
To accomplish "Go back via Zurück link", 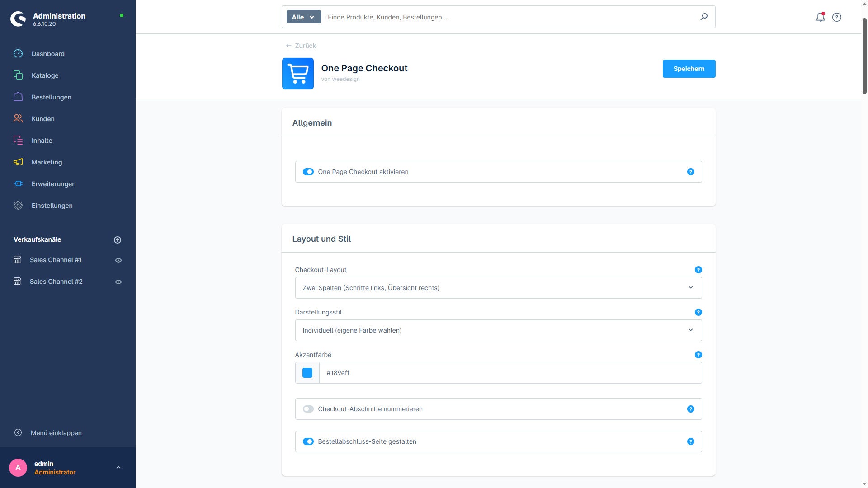I will [x=301, y=46].
